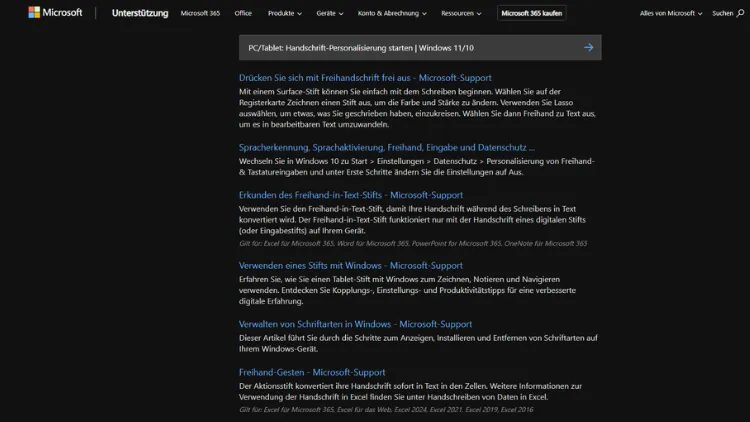Submit search with the blue arrow

pyautogui.click(x=588, y=47)
